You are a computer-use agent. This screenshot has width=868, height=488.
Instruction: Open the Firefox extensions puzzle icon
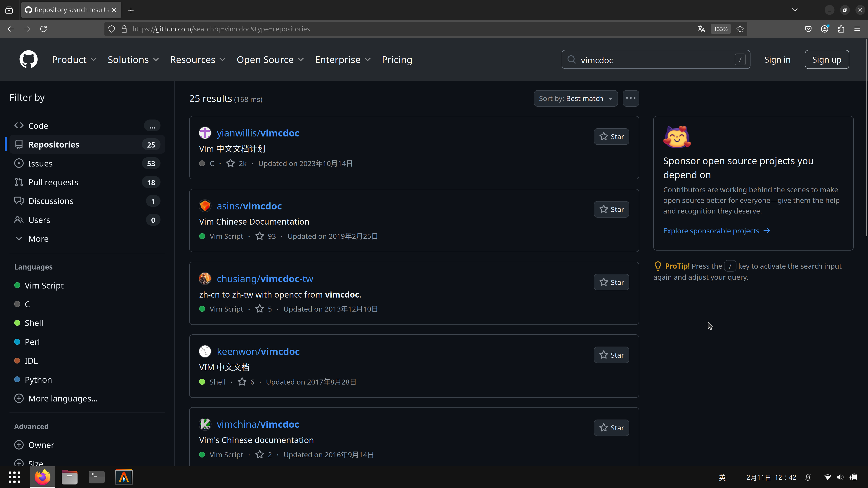[x=841, y=29]
